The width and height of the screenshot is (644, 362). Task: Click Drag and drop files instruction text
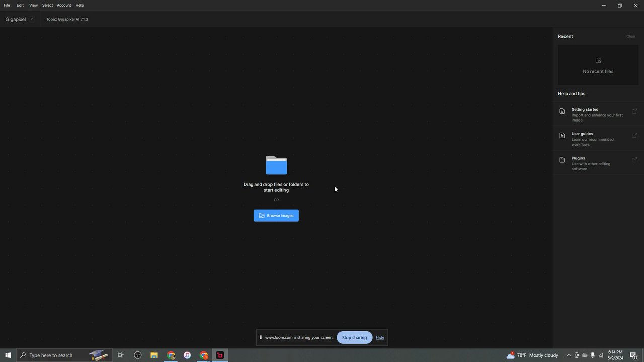(x=276, y=187)
